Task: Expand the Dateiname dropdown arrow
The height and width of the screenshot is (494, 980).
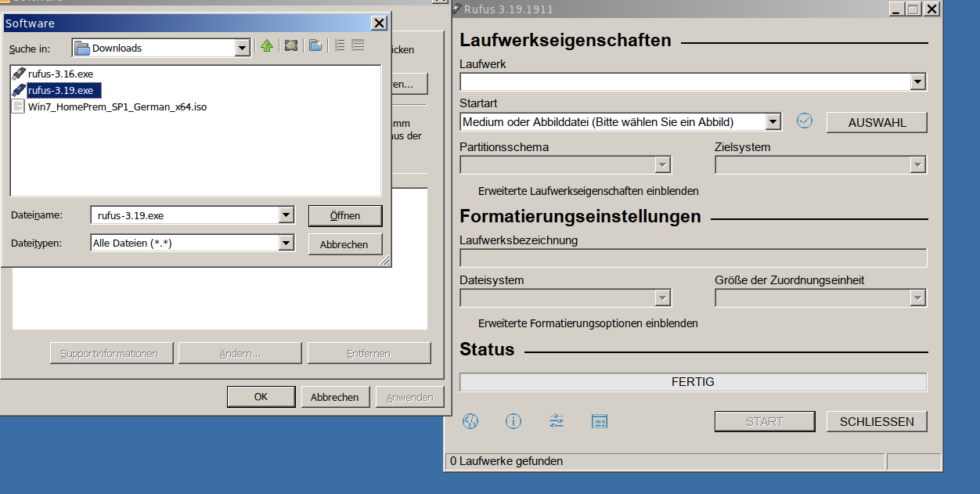Action: point(286,215)
